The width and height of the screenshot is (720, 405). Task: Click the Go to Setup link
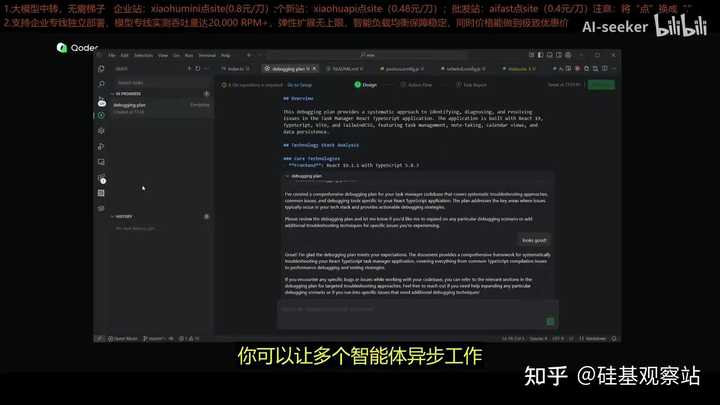(x=299, y=85)
